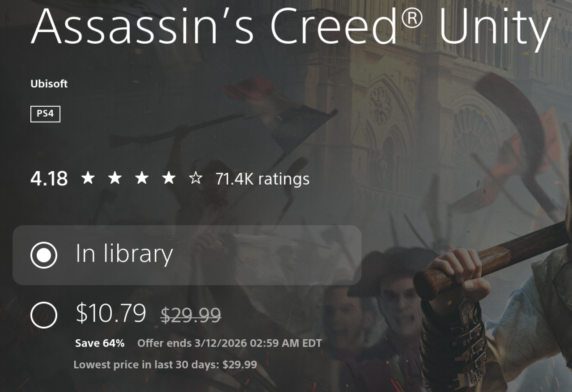Click the $10.79 discounted price
Viewport: 572px width, 392px height.
[111, 313]
